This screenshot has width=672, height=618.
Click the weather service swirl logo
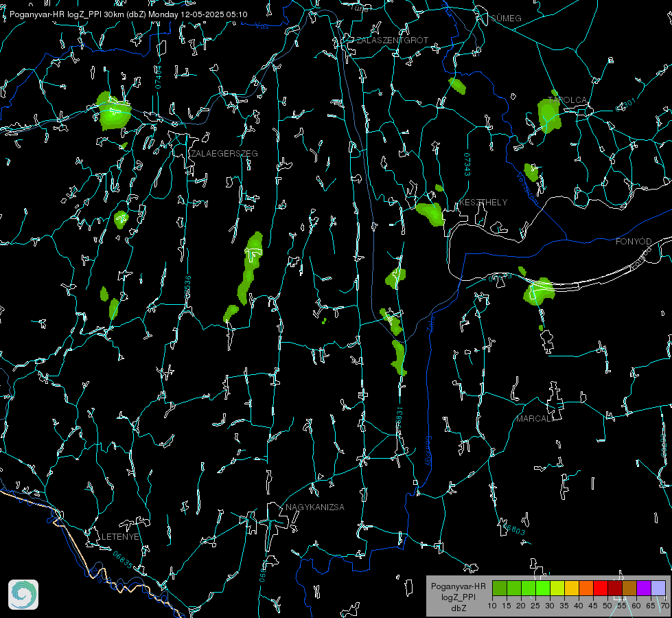23,595
